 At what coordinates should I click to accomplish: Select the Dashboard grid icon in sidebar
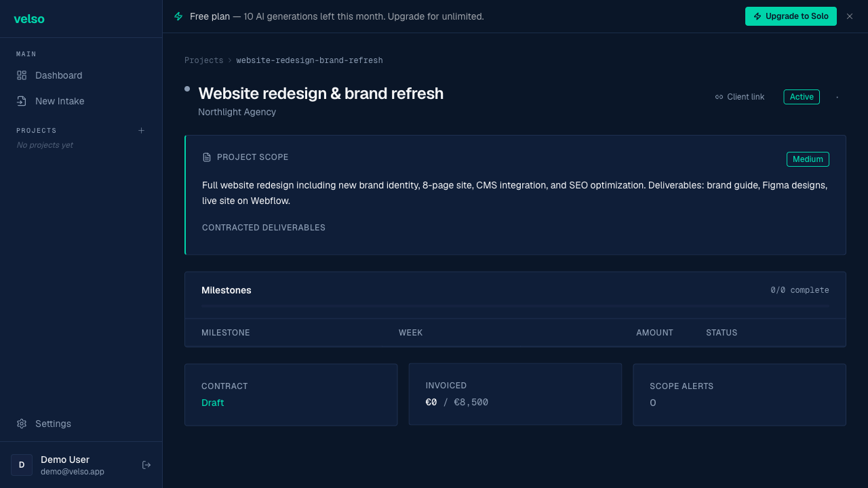(x=20, y=75)
